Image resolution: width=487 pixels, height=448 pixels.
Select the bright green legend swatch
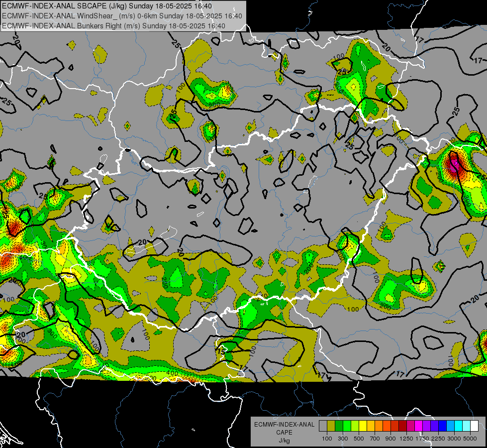point(347,426)
